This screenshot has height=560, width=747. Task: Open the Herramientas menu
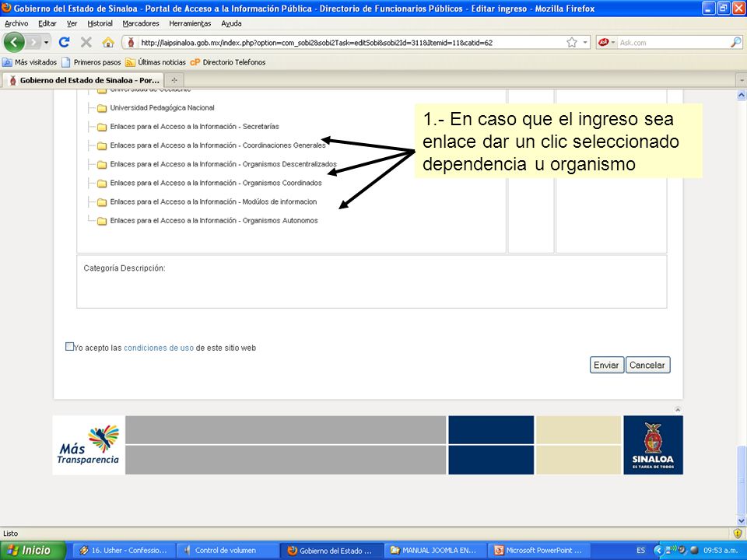tap(190, 23)
